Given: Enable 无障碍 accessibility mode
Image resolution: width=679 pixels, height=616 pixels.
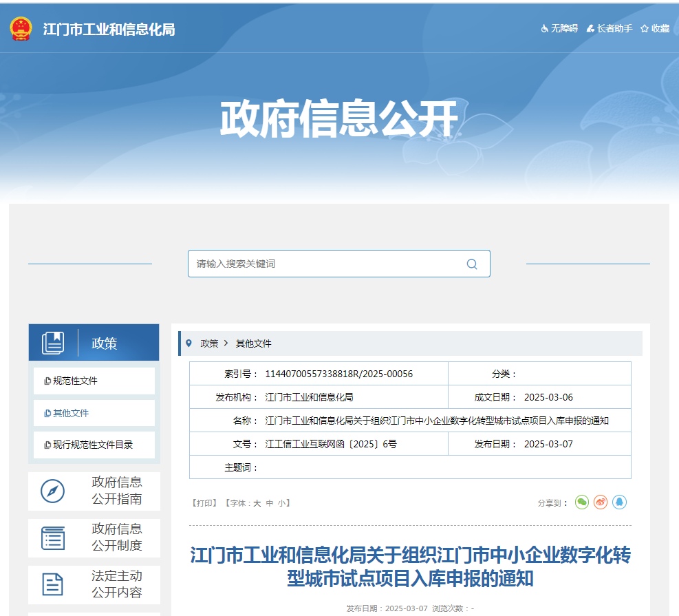Looking at the screenshot, I should pyautogui.click(x=559, y=29).
